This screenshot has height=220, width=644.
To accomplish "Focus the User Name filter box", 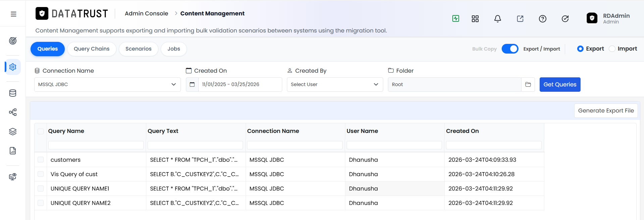I will 394,145.
